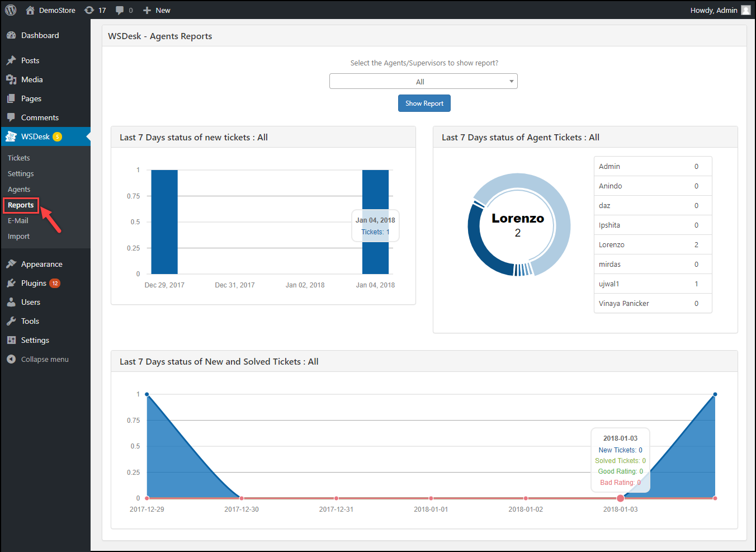Click the Tools wrench icon
The image size is (756, 552).
(11, 321)
